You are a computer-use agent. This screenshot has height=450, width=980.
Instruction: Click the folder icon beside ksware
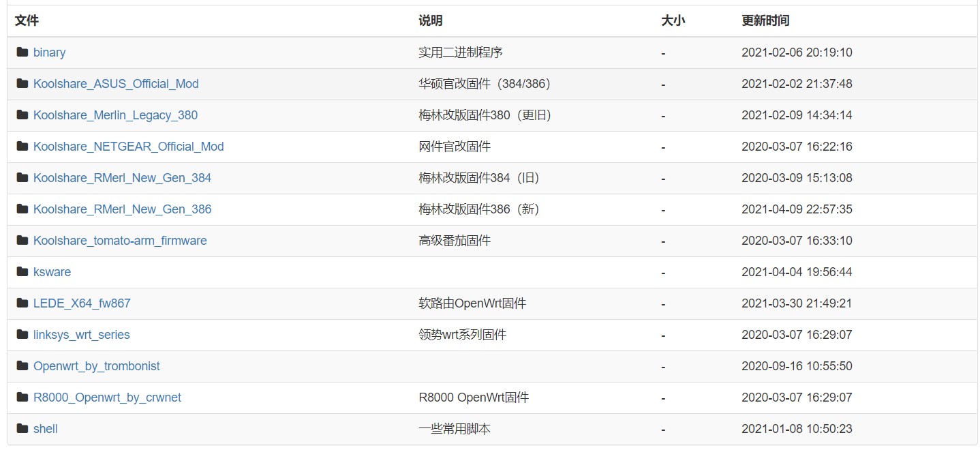(x=22, y=272)
